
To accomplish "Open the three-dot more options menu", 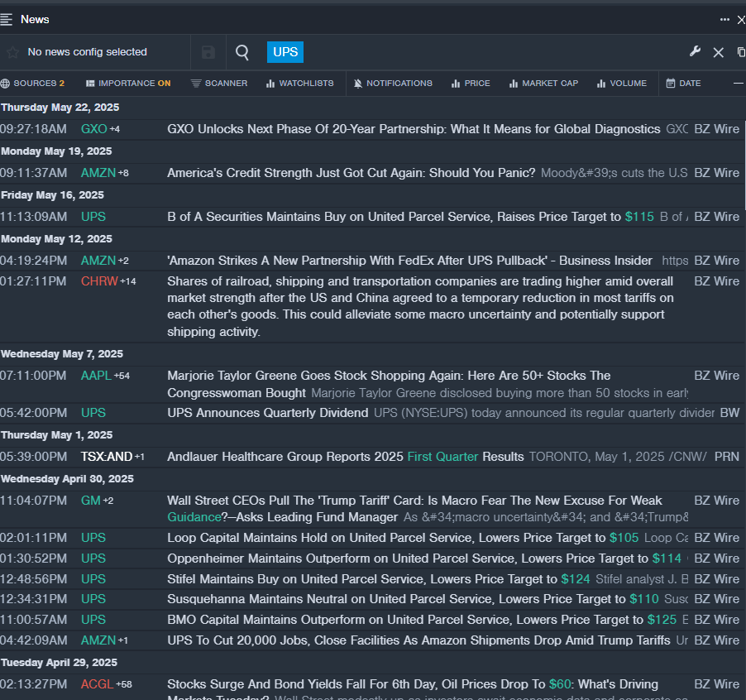I will (x=724, y=20).
